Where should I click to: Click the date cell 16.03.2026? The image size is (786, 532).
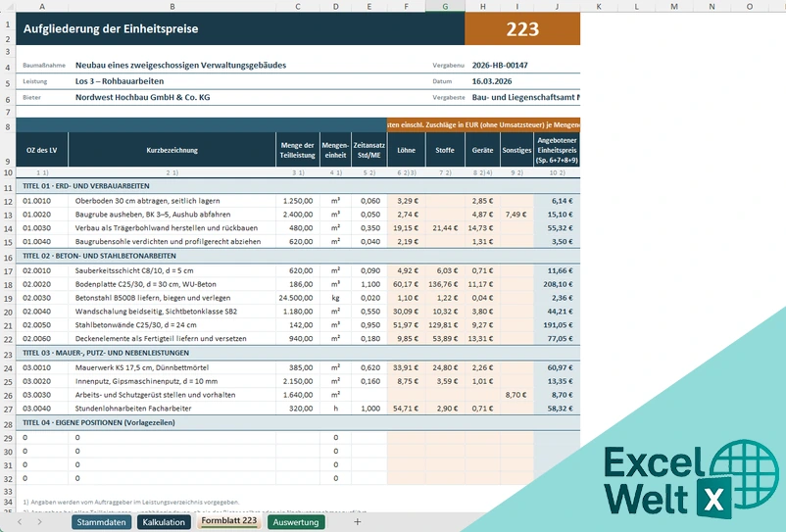pyautogui.click(x=492, y=81)
